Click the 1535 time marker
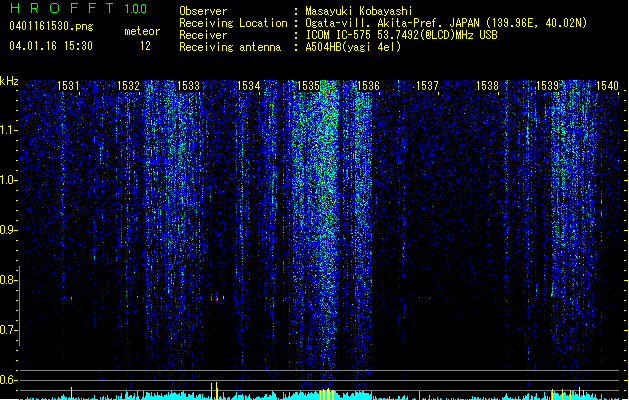The height and width of the screenshot is (400, 629). pos(308,86)
